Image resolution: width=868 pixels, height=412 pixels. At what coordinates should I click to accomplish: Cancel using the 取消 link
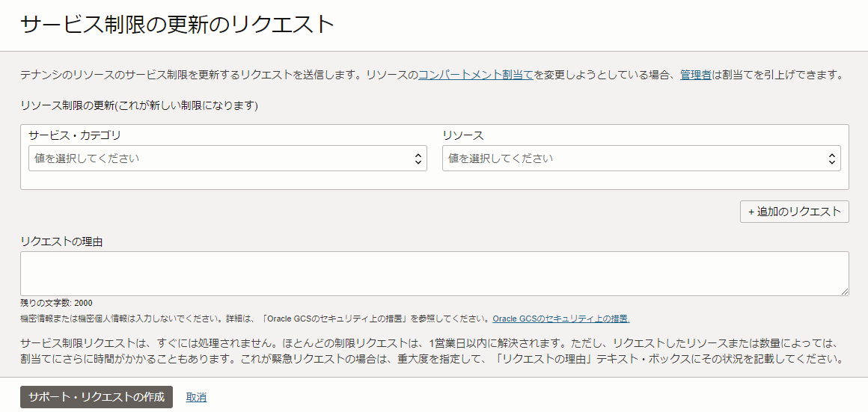196,397
